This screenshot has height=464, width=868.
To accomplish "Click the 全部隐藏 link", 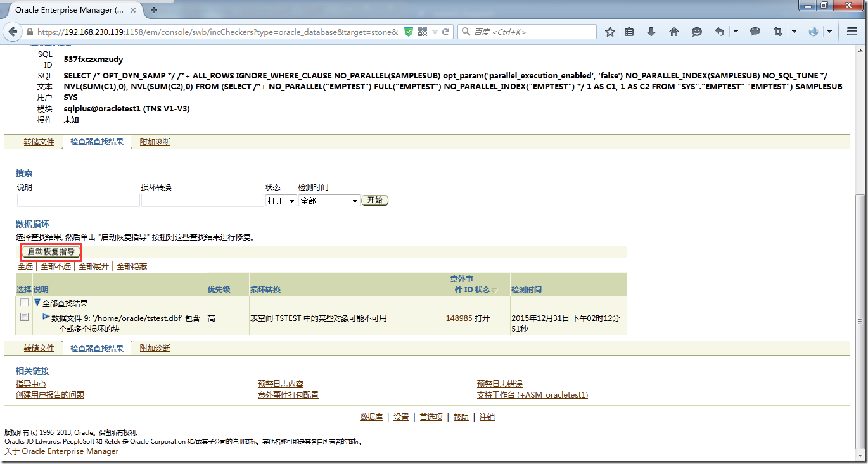I will [132, 266].
